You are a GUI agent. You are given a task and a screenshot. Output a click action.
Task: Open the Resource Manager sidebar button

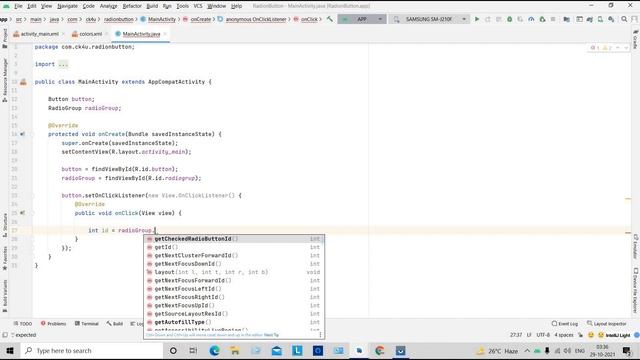click(5, 80)
